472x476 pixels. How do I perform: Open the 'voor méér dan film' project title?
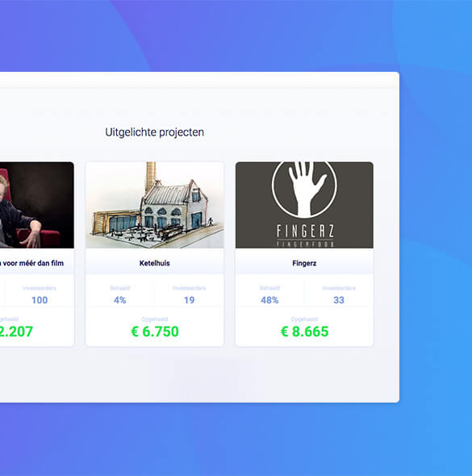click(31, 263)
